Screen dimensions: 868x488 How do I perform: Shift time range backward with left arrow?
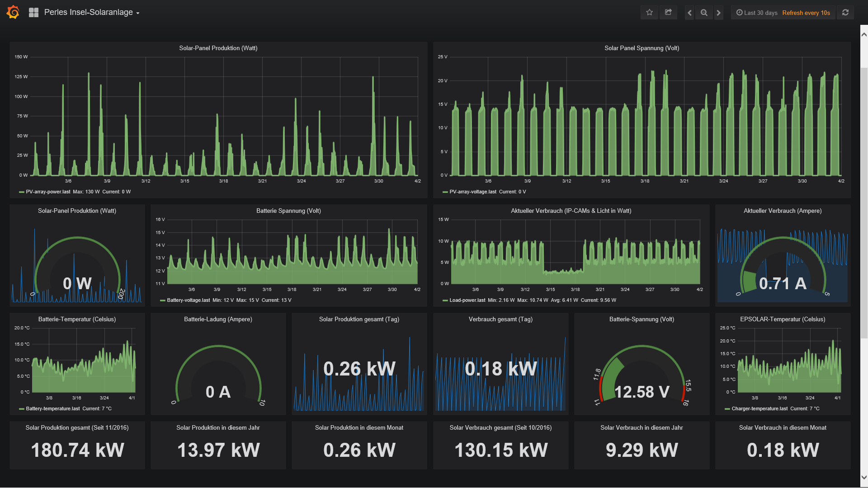(689, 13)
